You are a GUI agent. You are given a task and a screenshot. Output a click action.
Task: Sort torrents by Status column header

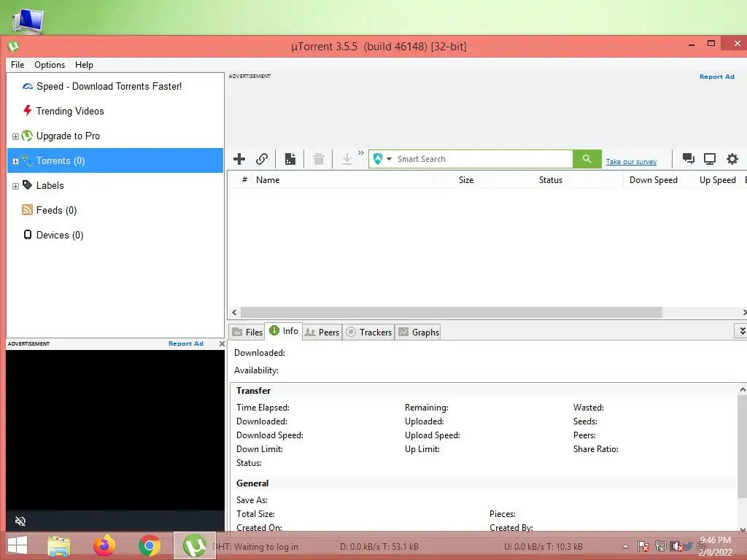coord(550,180)
